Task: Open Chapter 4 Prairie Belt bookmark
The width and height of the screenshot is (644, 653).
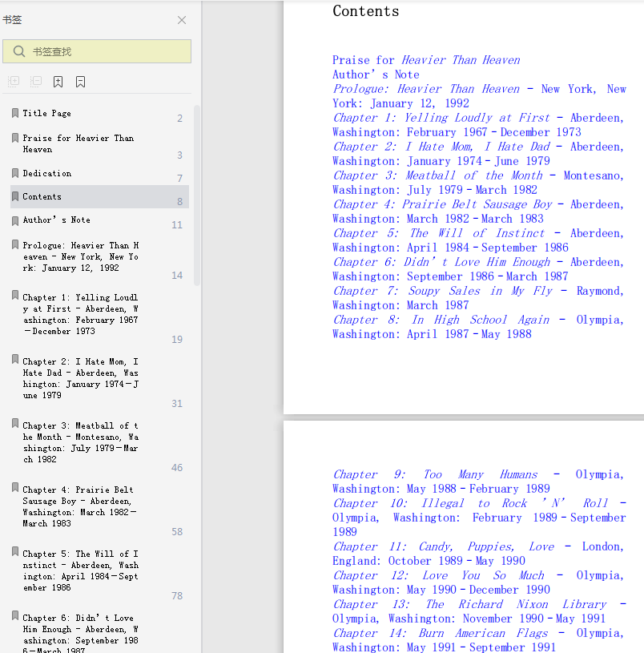Action: point(79,506)
